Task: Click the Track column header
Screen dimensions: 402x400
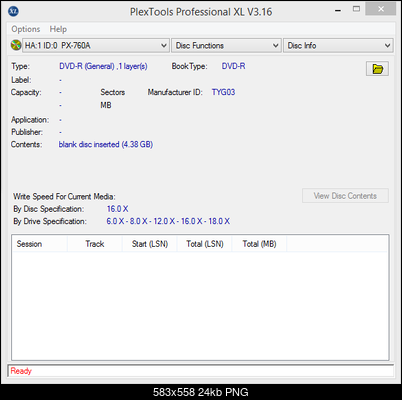Action: (95, 244)
